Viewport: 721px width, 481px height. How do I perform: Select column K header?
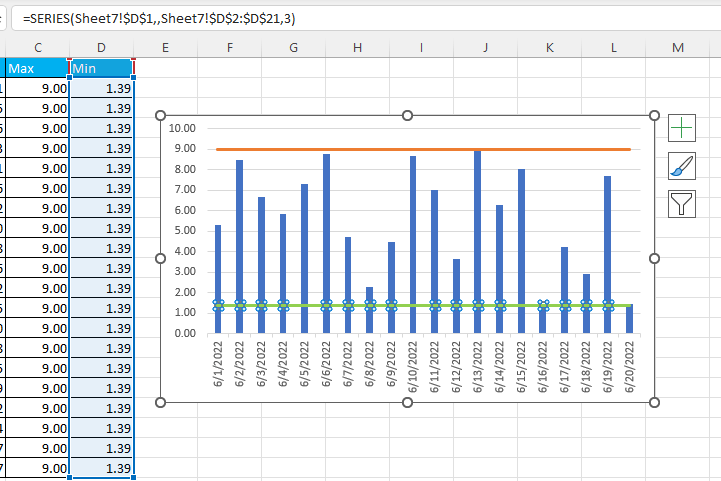pos(549,48)
